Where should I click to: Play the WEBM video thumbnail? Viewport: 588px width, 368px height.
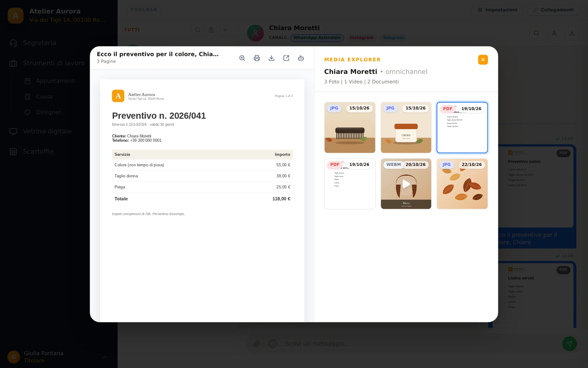[406, 184]
